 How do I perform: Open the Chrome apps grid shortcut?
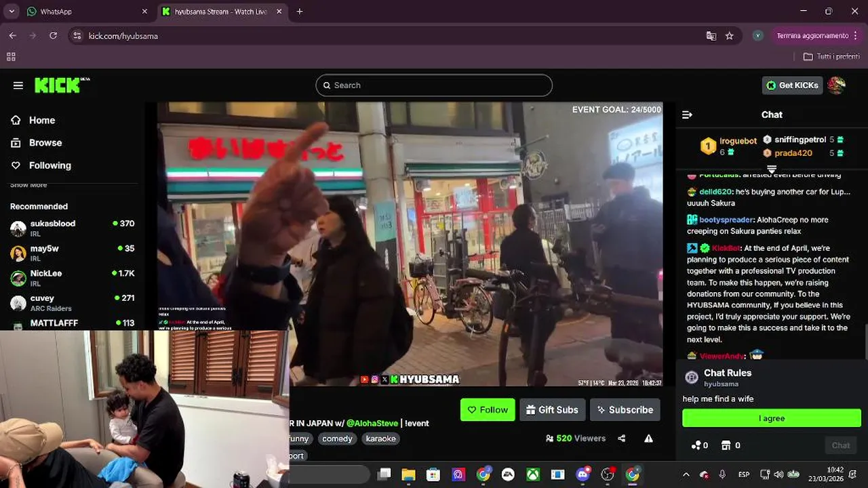[11, 57]
